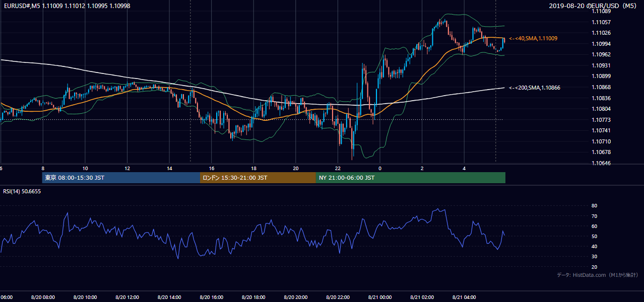This screenshot has width=644, height=302.
Task: Click the bottom time label 8/20 20:00
Action: (x=295, y=297)
